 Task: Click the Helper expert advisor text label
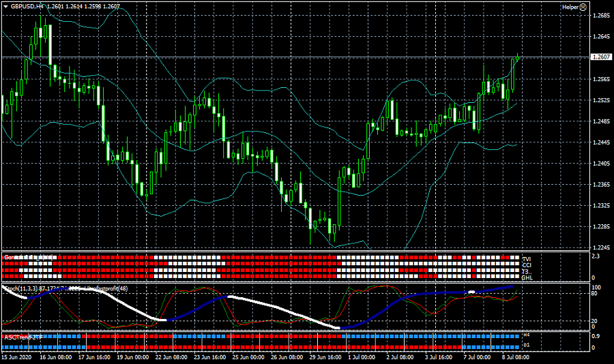(x=570, y=7)
